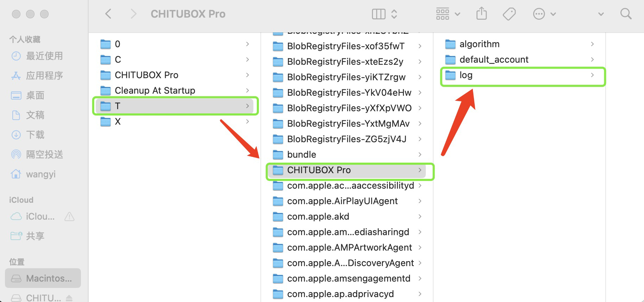The width and height of the screenshot is (644, 302).
Task: Select BlobRegistryFiles-YxtMgMAv folder
Action: tap(347, 124)
